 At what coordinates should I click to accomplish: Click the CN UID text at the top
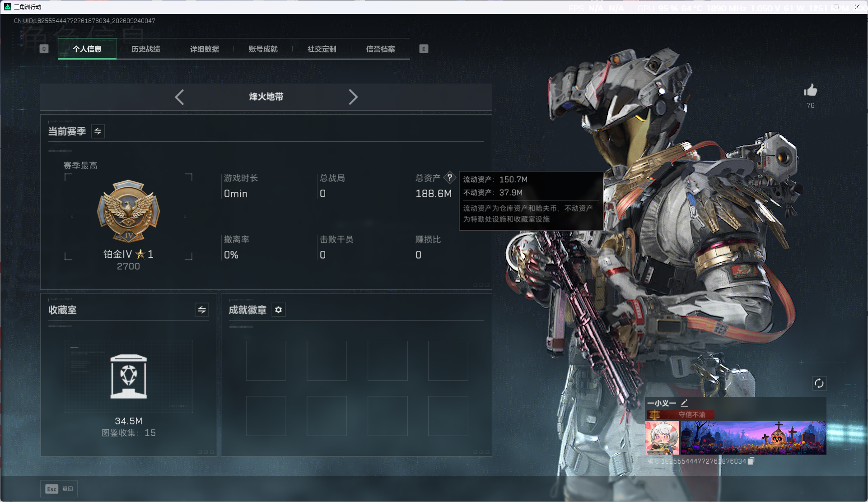[84, 21]
